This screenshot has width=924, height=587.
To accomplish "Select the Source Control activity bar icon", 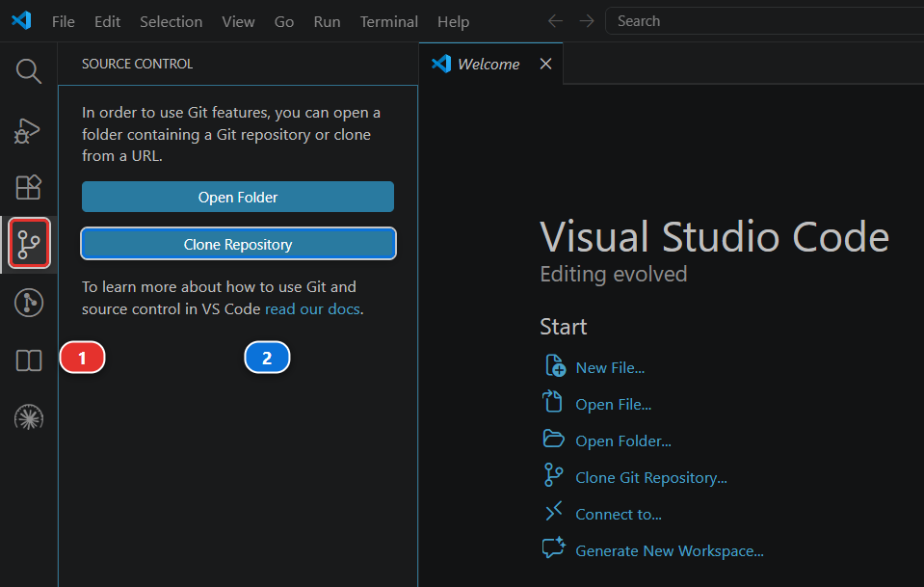I will coord(29,244).
